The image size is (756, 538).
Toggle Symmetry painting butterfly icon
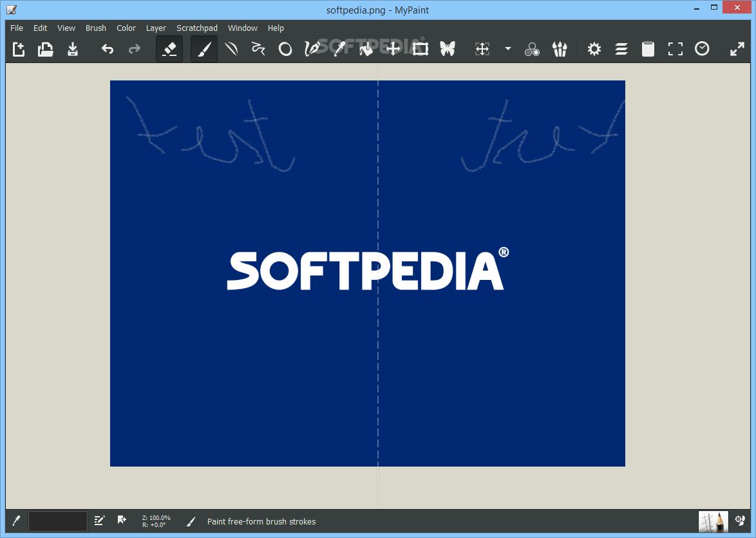click(x=448, y=49)
